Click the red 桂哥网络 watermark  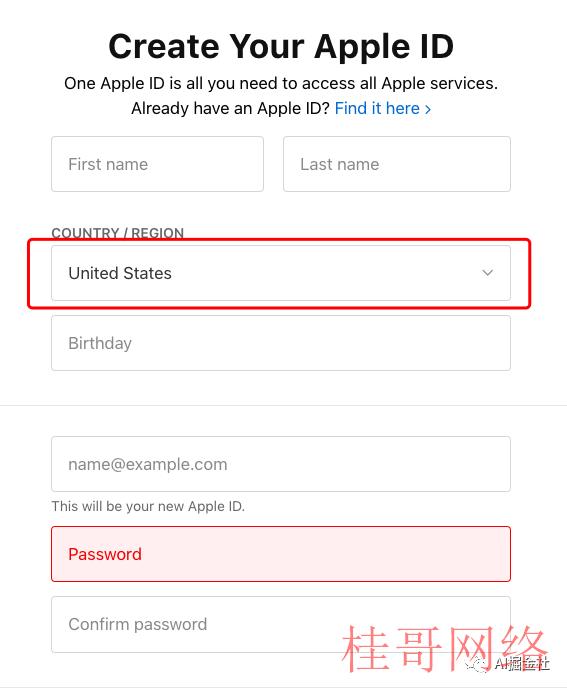point(444,649)
